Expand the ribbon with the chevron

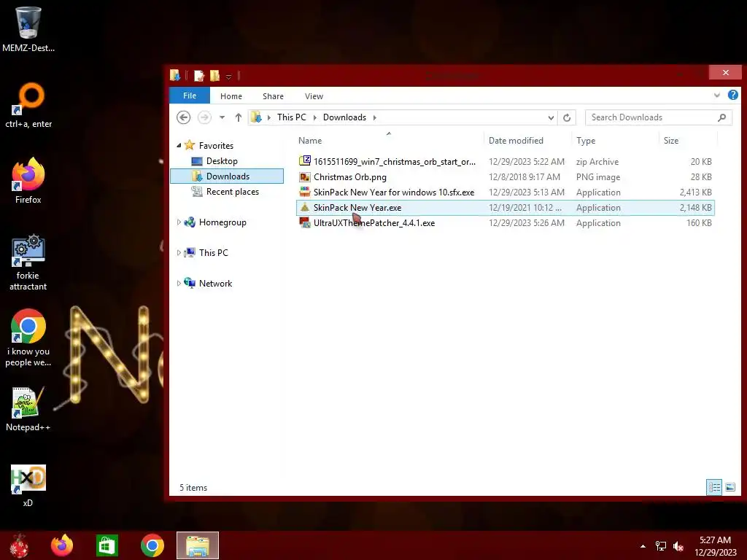(x=716, y=96)
